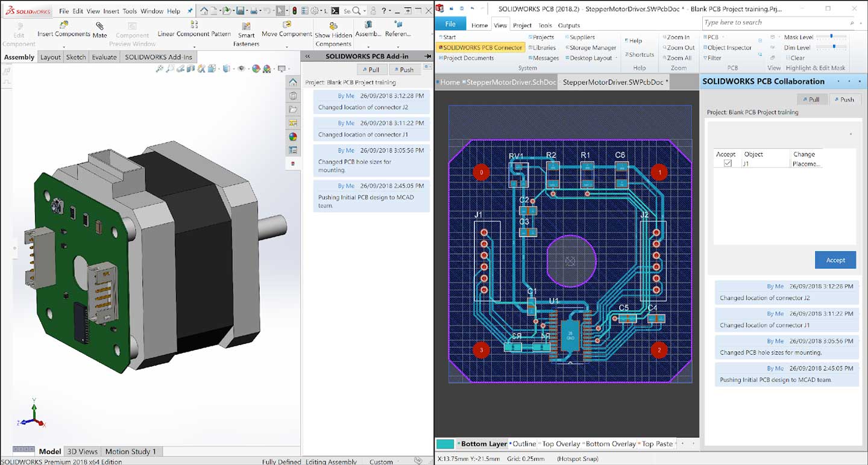
Task: Check the Accept box for object J1
Action: (726, 163)
